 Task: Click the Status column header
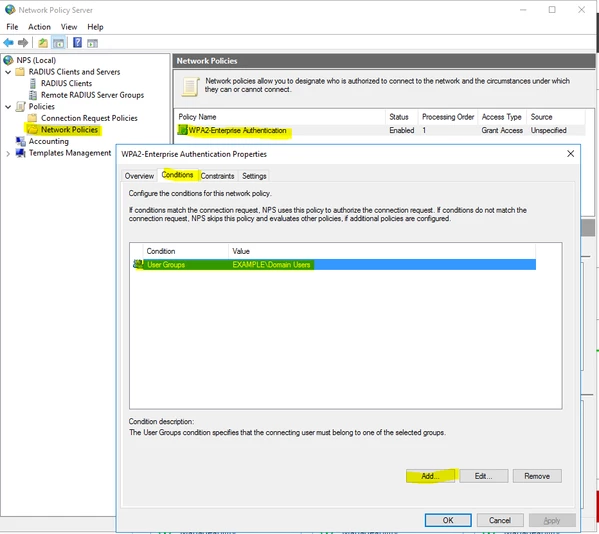[x=402, y=117]
